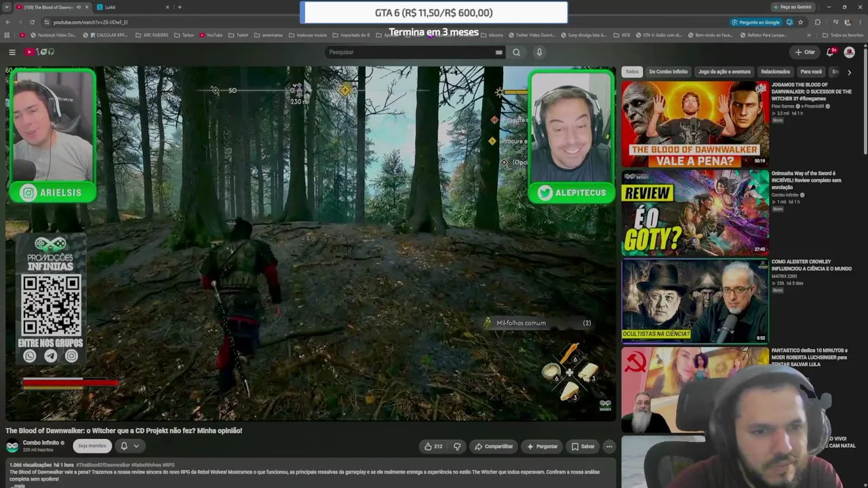
Task: Expand video description with ...mais
Action: point(18,486)
